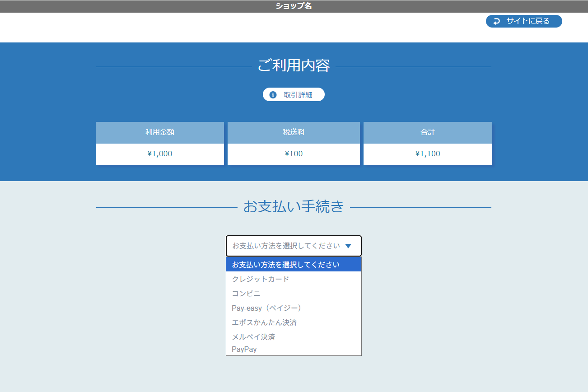Click the return arrow icon beside サイトに戻る
The width and height of the screenshot is (588, 392).
click(x=497, y=21)
